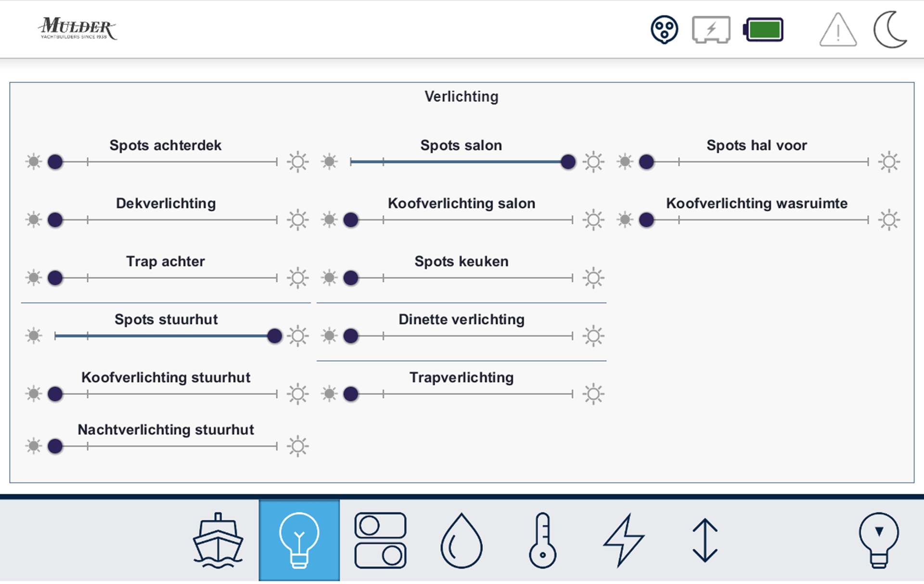Click the generator status icon

[711, 30]
